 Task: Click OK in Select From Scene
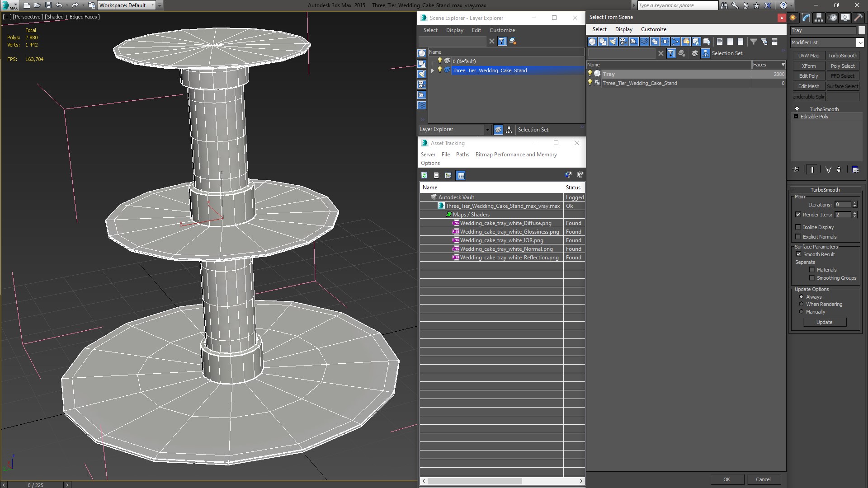coord(726,479)
